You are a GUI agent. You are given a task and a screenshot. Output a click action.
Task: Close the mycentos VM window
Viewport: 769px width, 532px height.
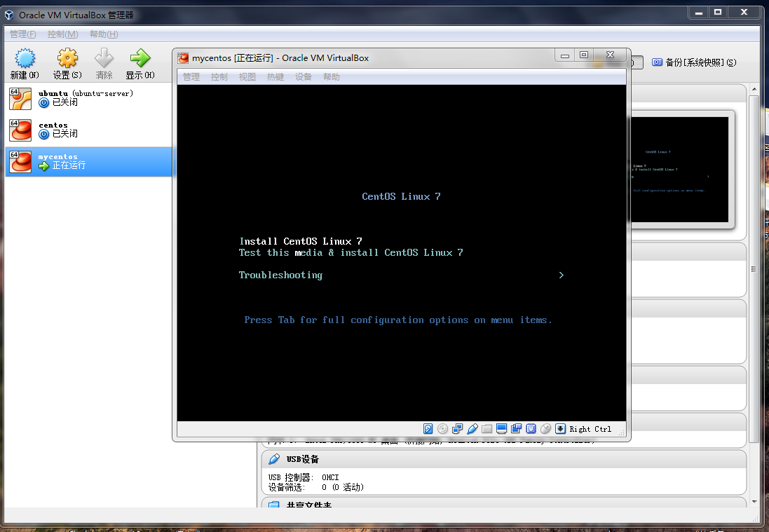[611, 55]
